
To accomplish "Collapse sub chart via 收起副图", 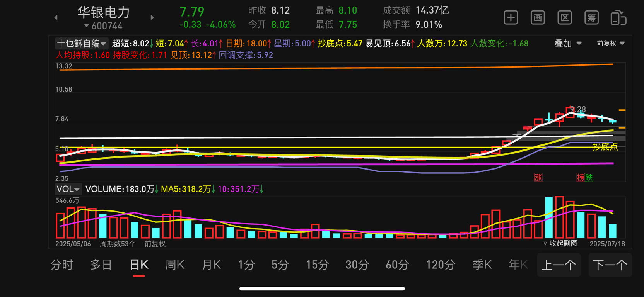I will (560, 243).
